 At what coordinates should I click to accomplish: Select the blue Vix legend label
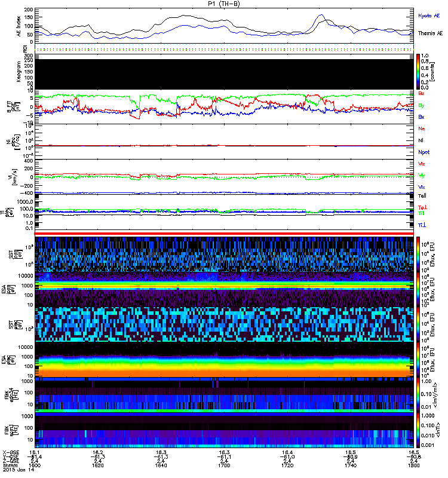tap(421, 187)
